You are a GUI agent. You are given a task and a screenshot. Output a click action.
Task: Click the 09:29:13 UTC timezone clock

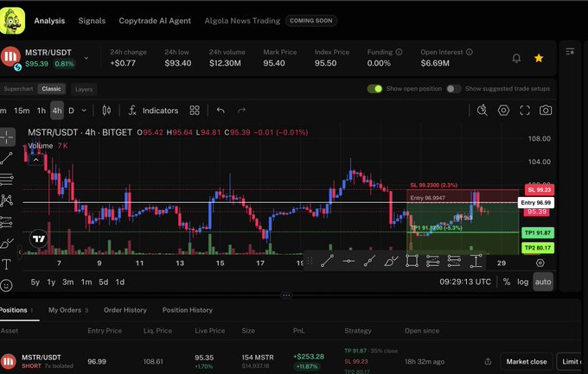coord(465,282)
